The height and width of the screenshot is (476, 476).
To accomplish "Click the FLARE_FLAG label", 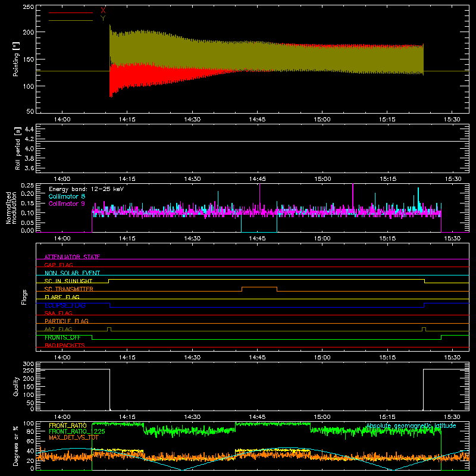I will pyautogui.click(x=62, y=297).
